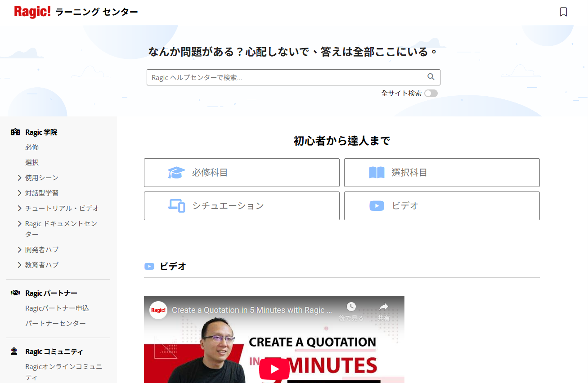Open the シチュエーション card
This screenshot has width=588, height=383.
click(242, 206)
